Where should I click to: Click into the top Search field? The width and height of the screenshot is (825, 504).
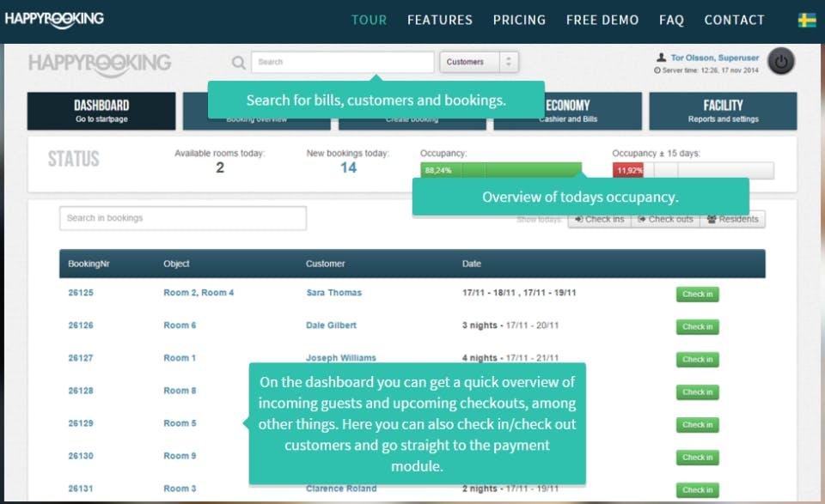pos(343,62)
